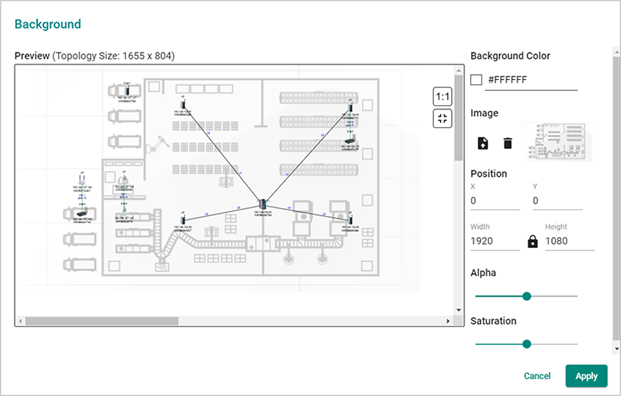621x396 pixels.
Task: Click the Position X input field
Action: pos(495,201)
